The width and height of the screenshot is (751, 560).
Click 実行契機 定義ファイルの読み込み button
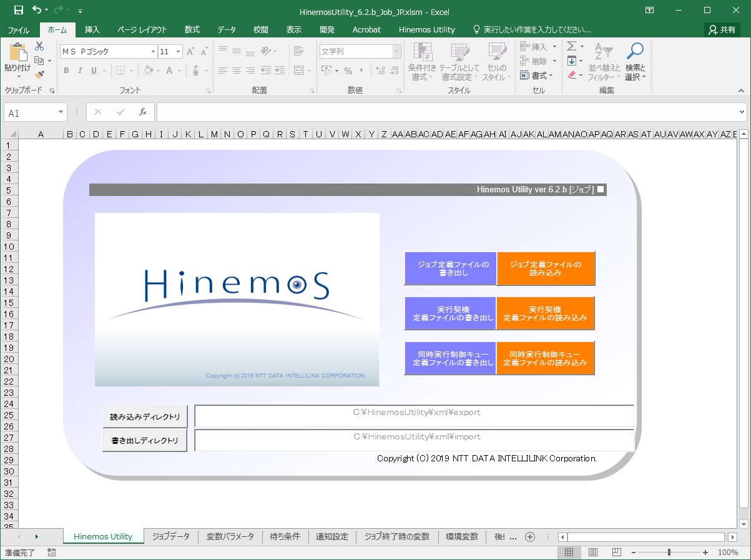[x=546, y=313]
